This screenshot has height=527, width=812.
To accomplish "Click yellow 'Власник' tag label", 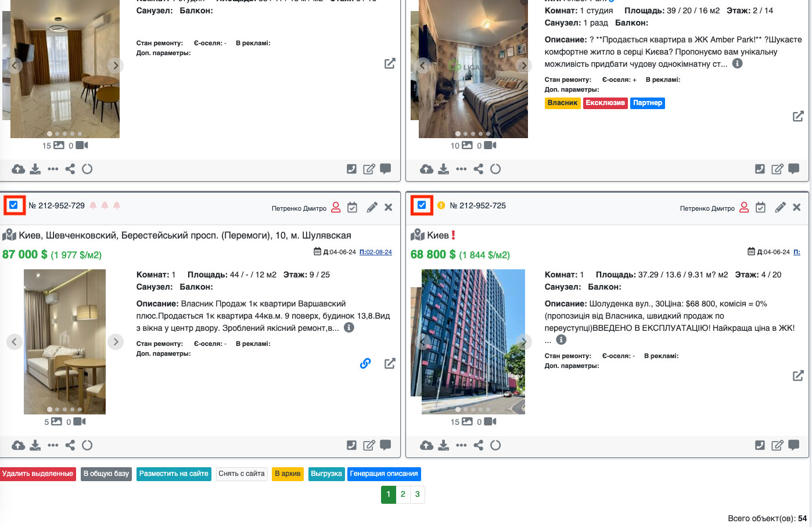I will [x=562, y=103].
